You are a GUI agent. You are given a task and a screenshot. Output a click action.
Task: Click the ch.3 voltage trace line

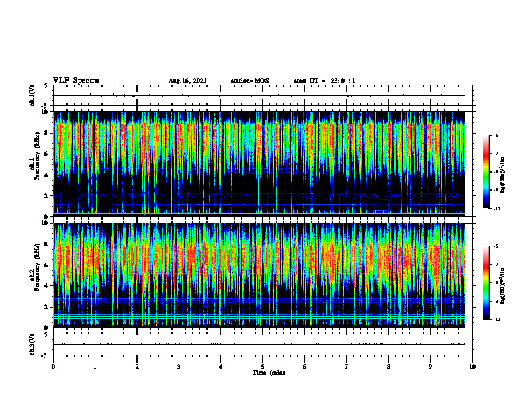[x=259, y=345]
